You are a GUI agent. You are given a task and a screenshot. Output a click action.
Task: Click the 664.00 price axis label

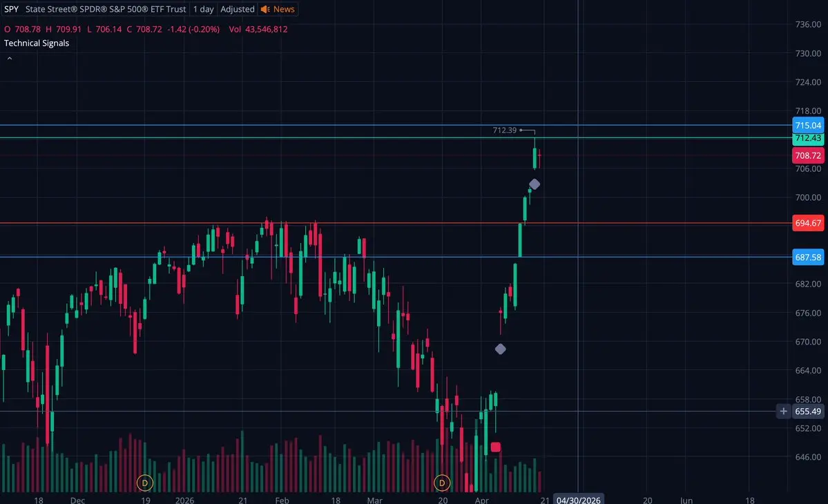808,371
